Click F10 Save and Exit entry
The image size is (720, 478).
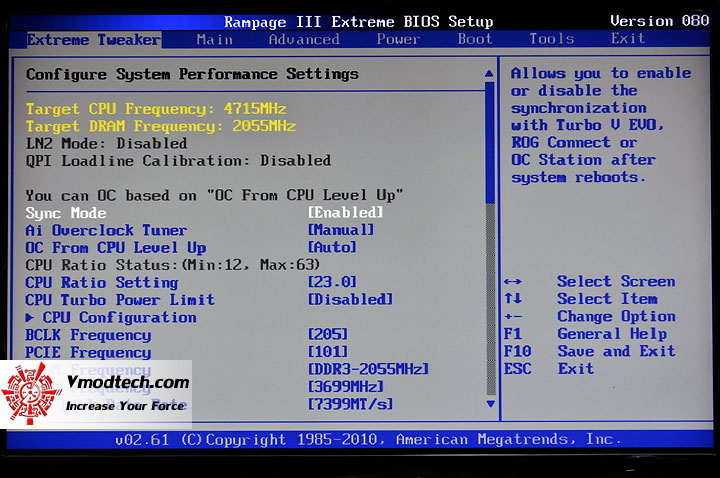(x=590, y=351)
